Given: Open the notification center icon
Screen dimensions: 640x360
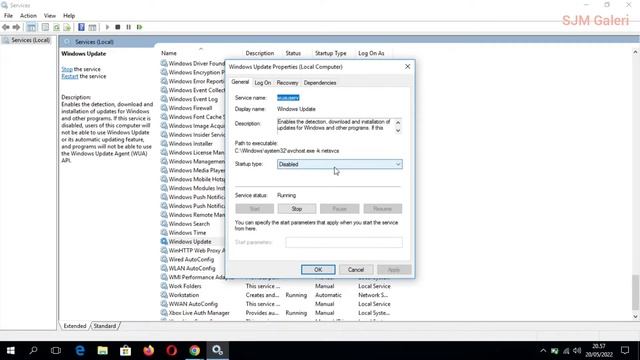Looking at the screenshot, I should click(625, 350).
